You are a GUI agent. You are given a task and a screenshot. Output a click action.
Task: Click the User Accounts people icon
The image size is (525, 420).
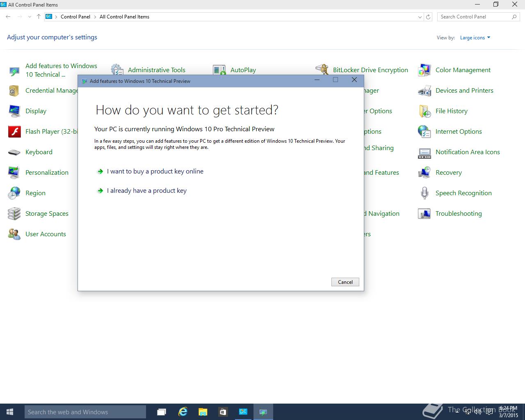pos(14,234)
